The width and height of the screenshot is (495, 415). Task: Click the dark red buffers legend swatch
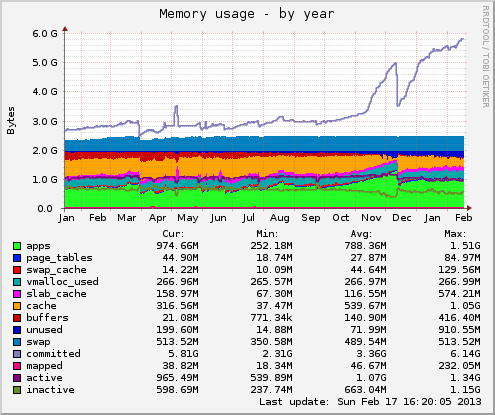click(x=17, y=318)
